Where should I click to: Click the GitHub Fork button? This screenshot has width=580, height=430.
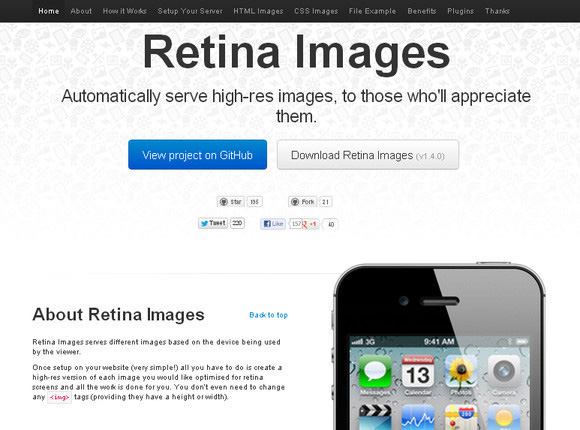pyautogui.click(x=303, y=202)
